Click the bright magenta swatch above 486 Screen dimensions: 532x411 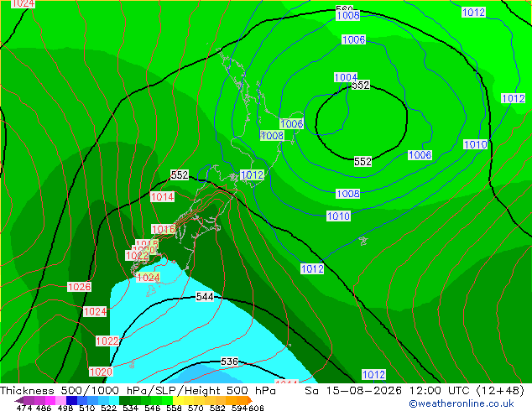point(50,400)
